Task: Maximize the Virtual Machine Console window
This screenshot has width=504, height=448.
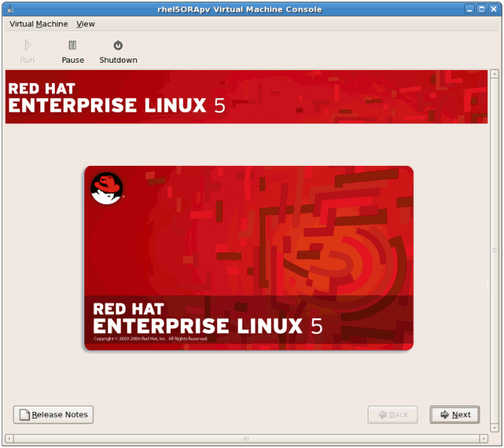Action: pos(482,9)
